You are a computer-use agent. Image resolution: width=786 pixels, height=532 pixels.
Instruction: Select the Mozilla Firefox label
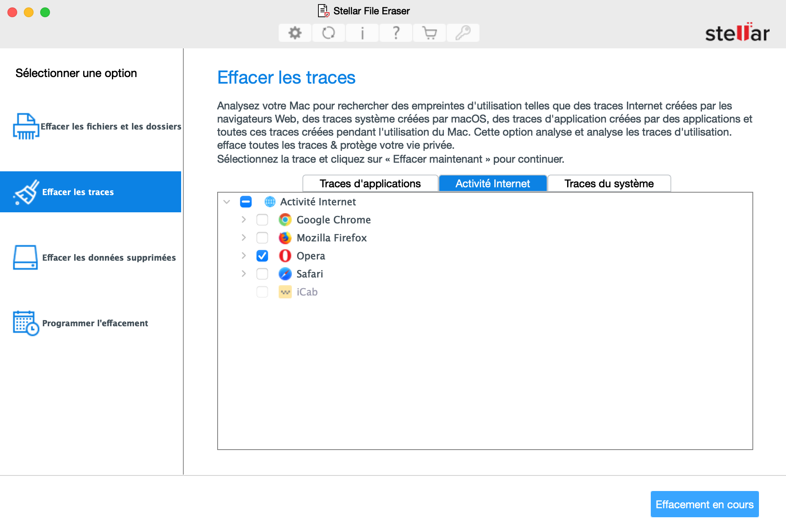click(x=332, y=238)
